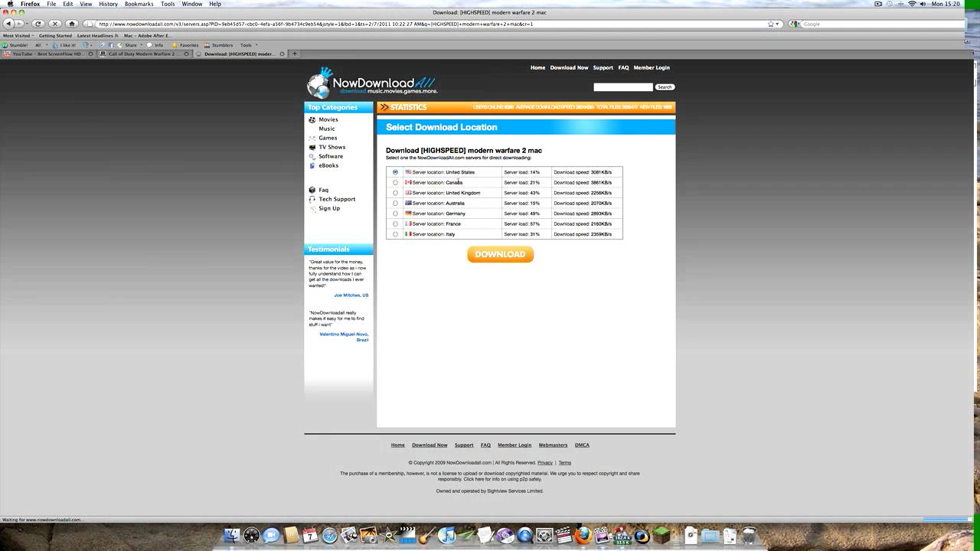This screenshot has width=980, height=551.
Task: Select the United States server radio button
Action: 395,172
